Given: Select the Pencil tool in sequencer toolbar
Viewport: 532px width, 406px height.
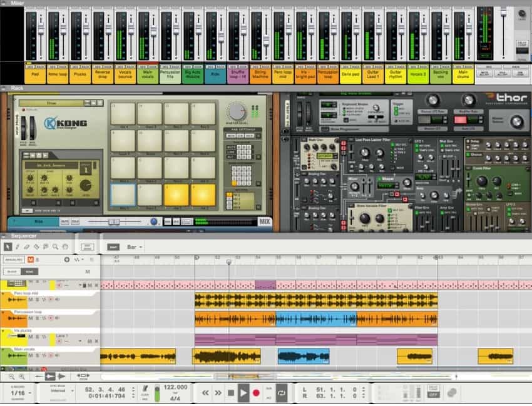Looking at the screenshot, I should [x=18, y=247].
